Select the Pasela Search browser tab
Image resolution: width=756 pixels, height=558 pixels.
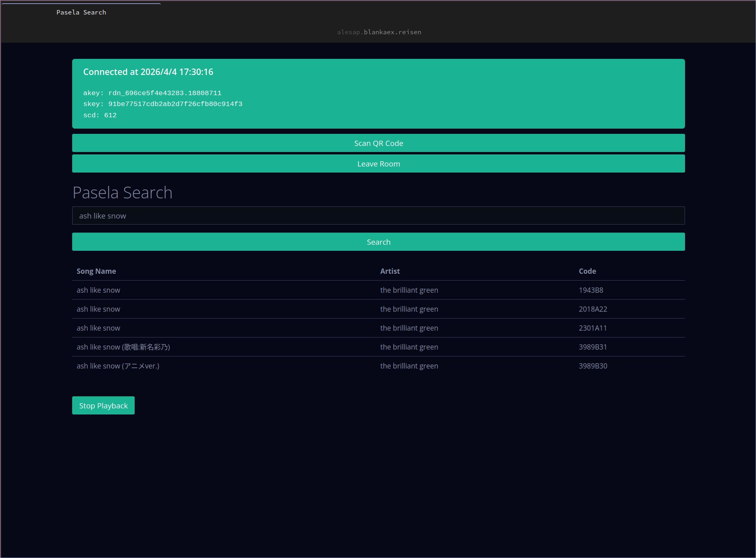[x=81, y=12]
